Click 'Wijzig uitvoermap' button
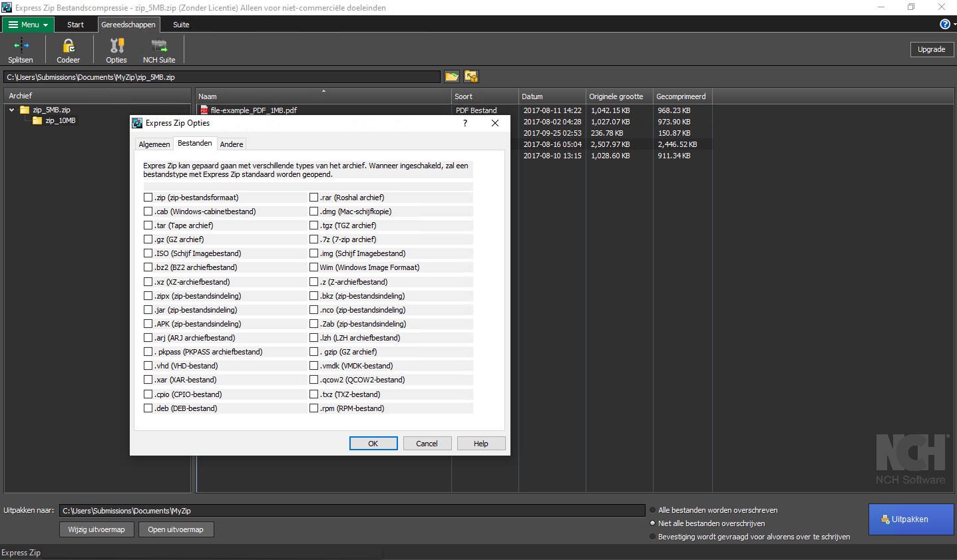Screen dimensions: 957x560 [x=96, y=529]
